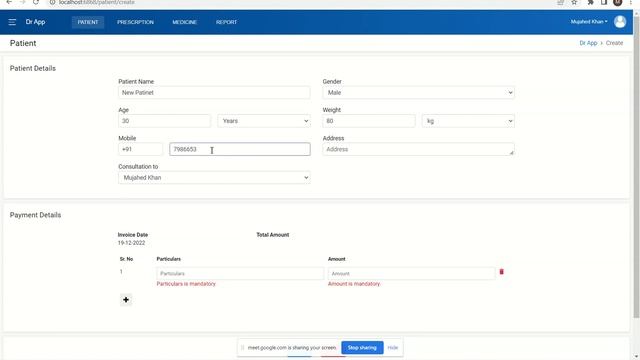Click the browser back arrow
Viewport: 640px width, 360px height.
tap(9, 2)
